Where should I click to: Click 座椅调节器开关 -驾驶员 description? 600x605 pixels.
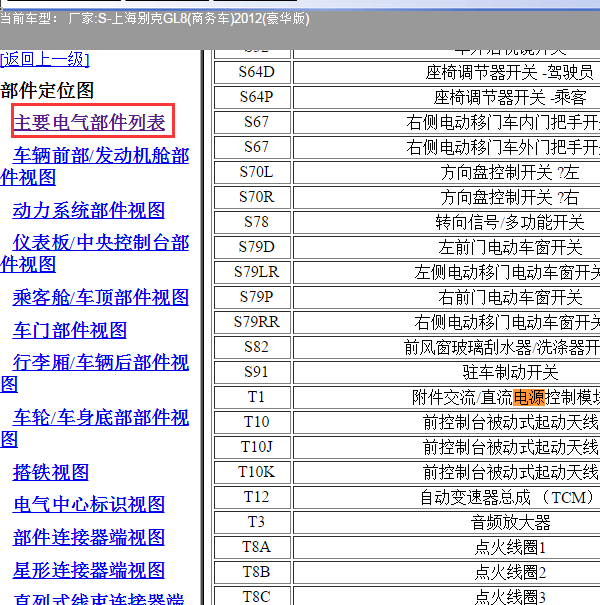510,73
